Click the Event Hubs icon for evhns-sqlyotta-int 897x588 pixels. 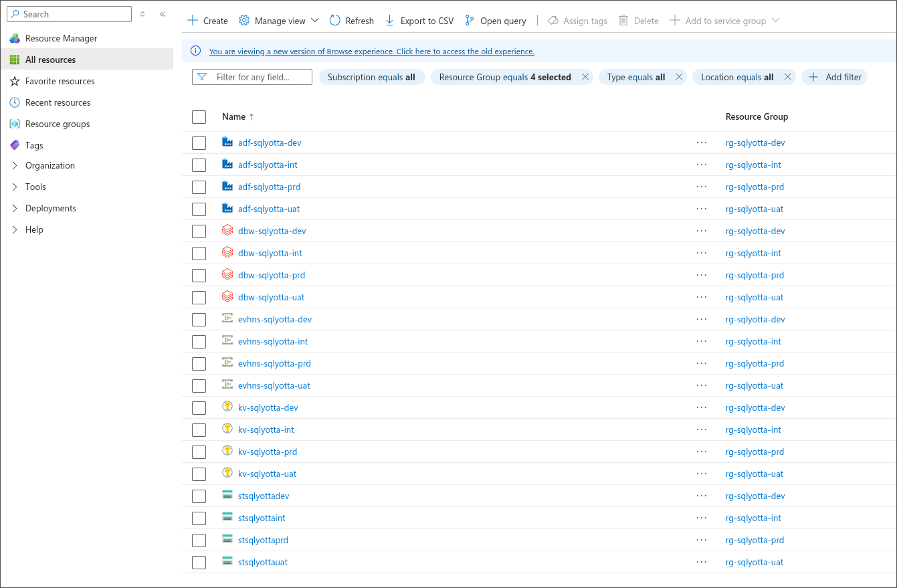[227, 341]
